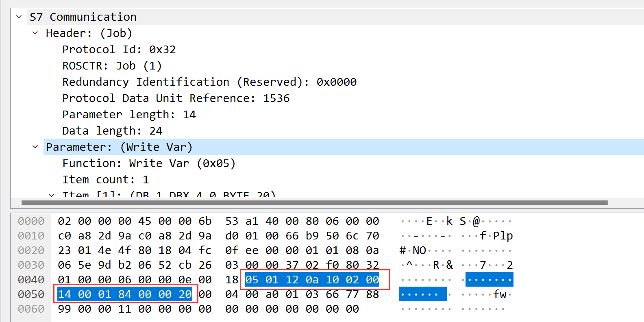Click highlighted byte 0a in row 0040
Screen dimensions: 644x322
point(312,280)
